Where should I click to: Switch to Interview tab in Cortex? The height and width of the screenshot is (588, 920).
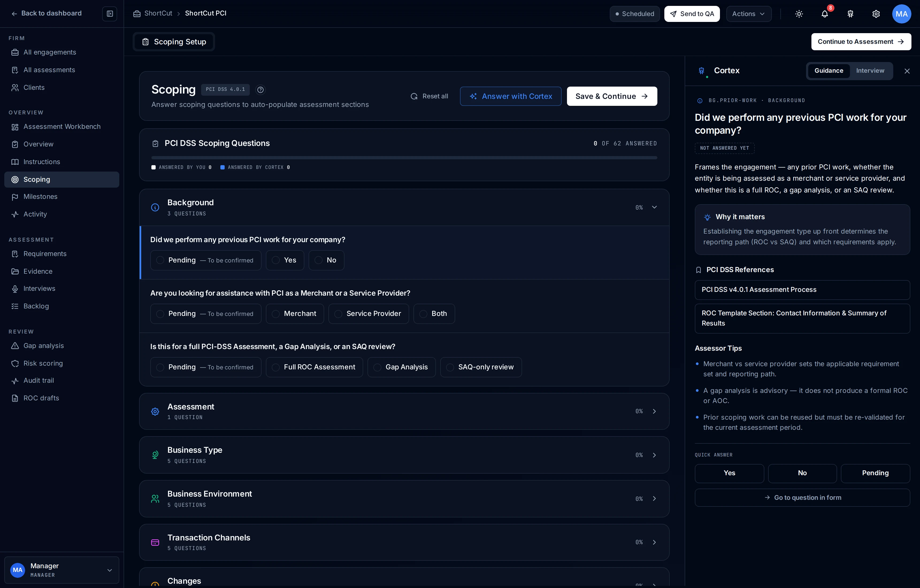pos(870,71)
